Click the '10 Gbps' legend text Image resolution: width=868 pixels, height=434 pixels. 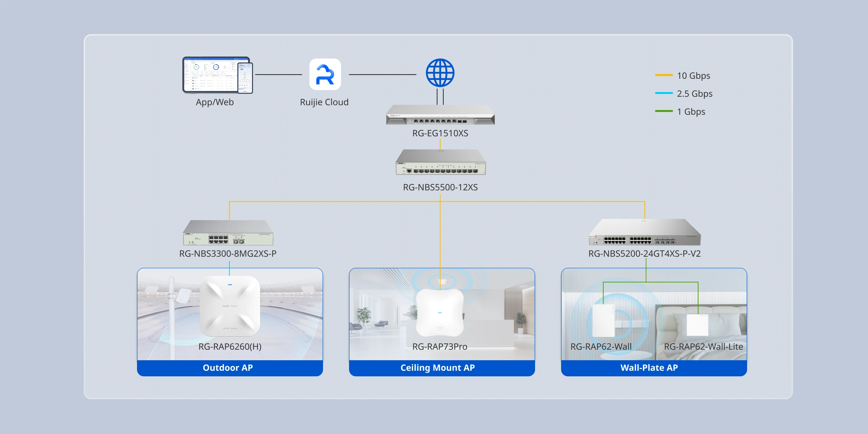[693, 76]
